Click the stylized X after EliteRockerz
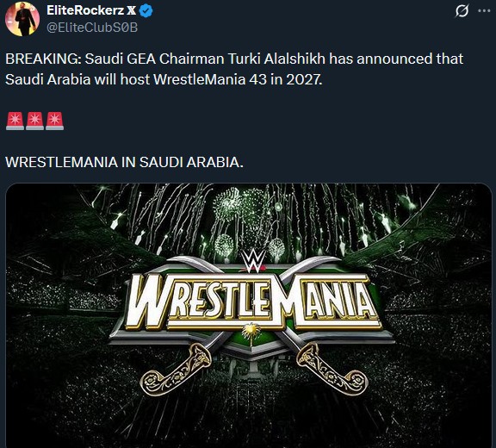This screenshot has height=448, width=496. tap(131, 10)
